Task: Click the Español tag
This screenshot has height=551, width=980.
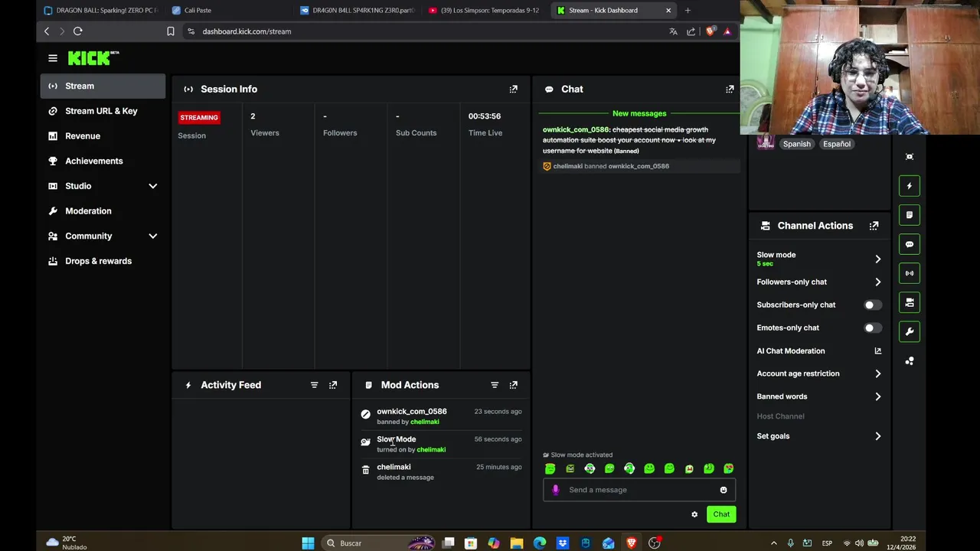Action: pos(837,144)
